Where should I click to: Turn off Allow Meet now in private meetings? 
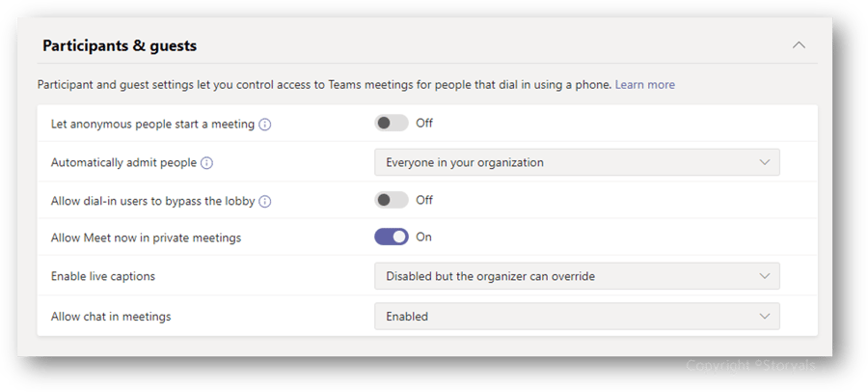[392, 238]
